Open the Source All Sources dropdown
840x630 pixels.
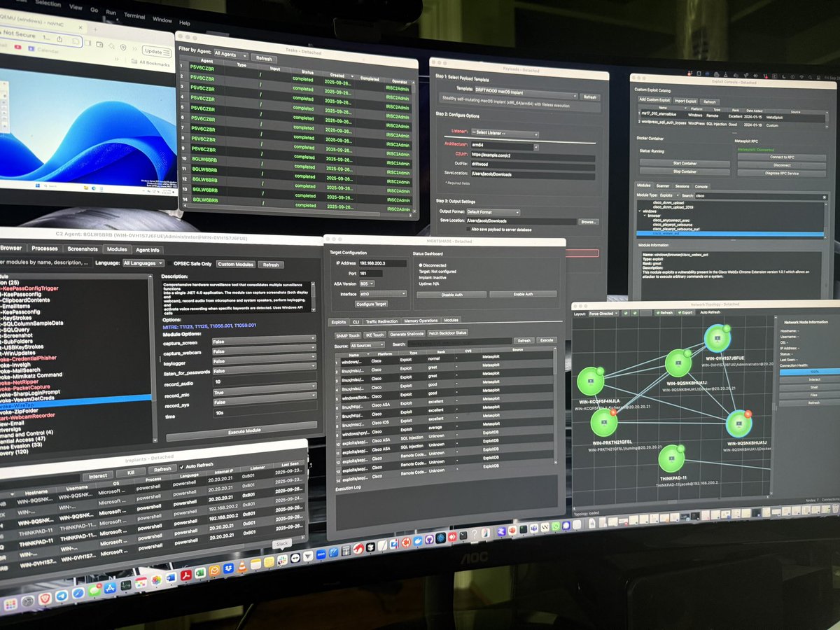[367, 345]
